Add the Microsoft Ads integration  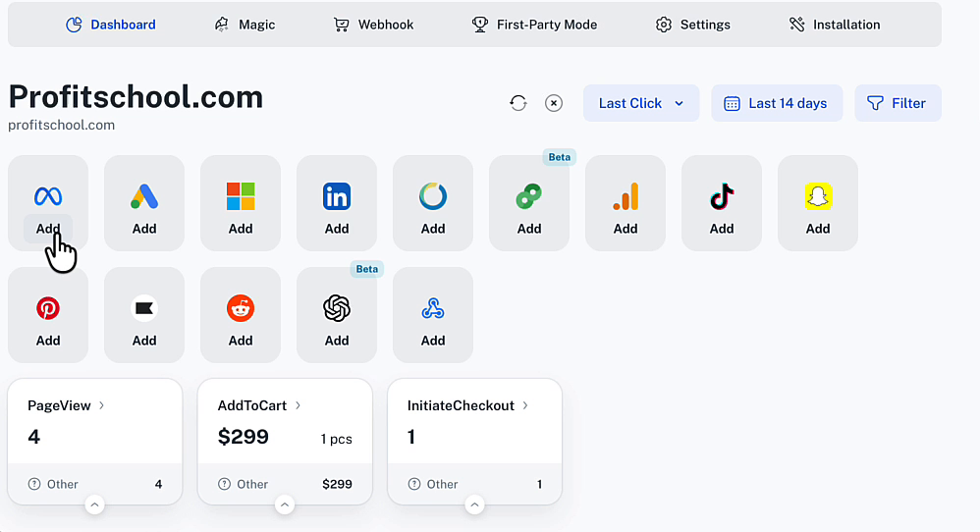coord(241,229)
